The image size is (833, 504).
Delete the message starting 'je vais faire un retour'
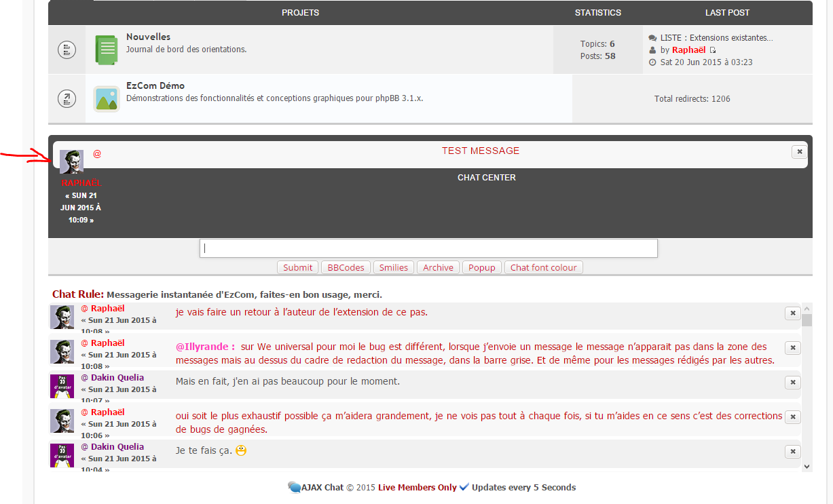tap(792, 313)
